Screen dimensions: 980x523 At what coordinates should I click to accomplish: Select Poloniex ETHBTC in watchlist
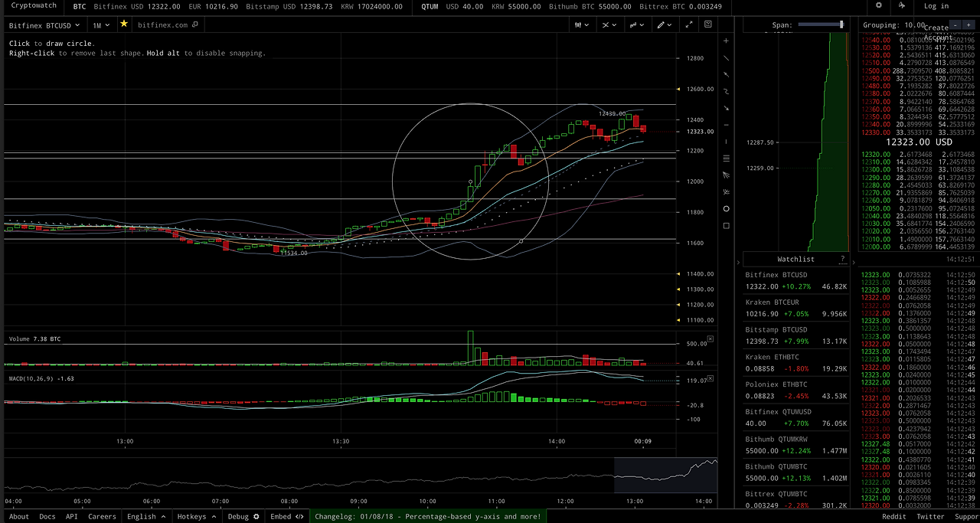[796, 391]
